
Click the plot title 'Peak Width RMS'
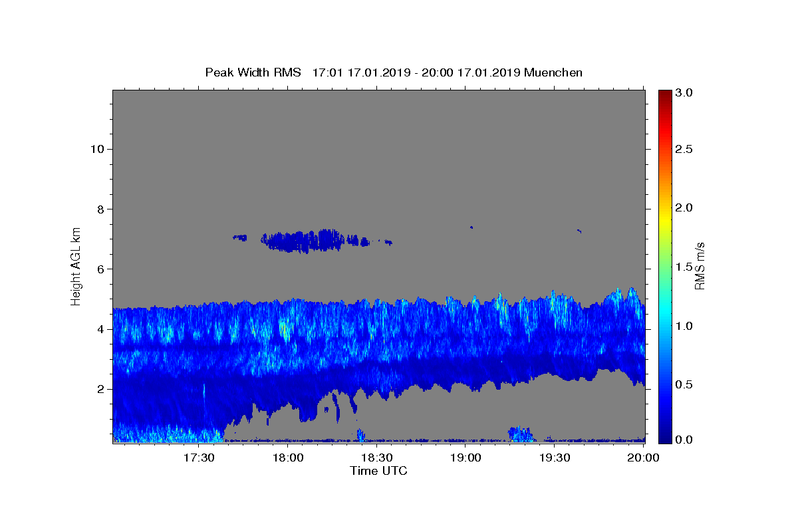(x=253, y=72)
